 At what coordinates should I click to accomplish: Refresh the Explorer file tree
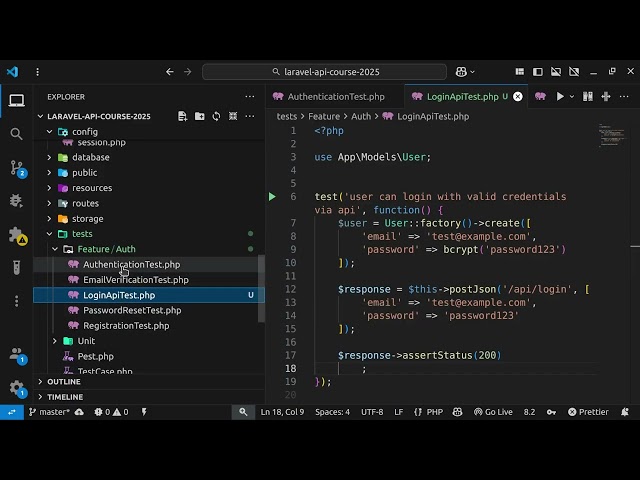217,116
